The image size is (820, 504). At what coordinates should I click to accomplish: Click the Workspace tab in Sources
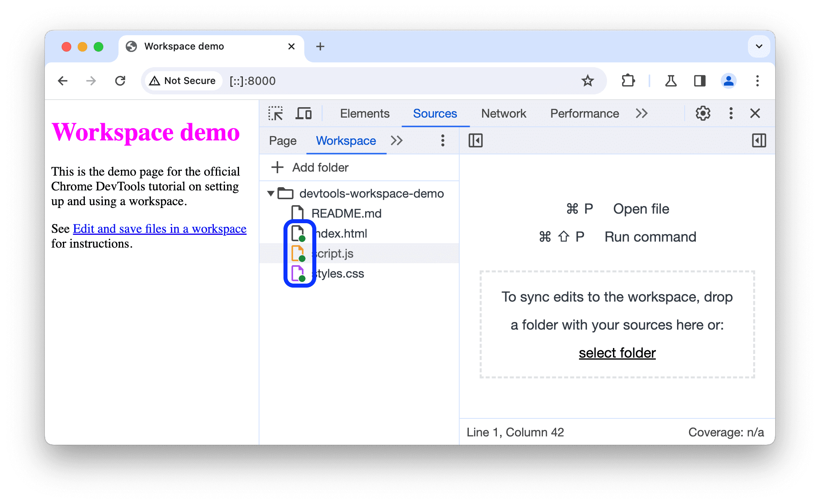coord(346,140)
